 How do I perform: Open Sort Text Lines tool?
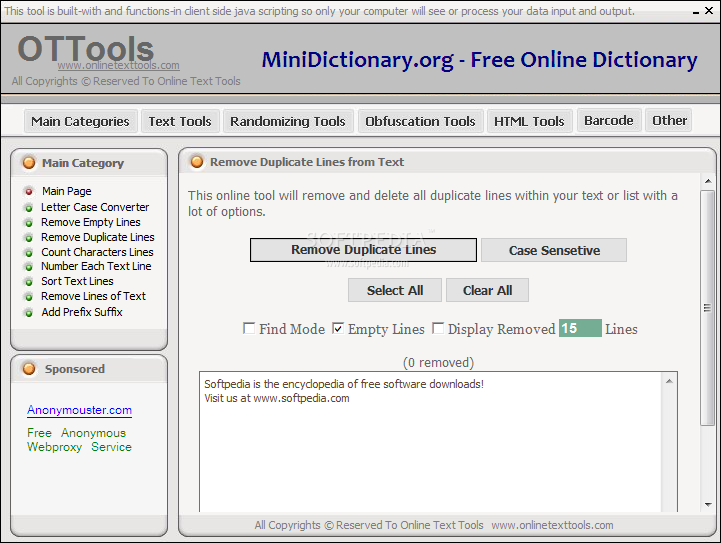(77, 281)
